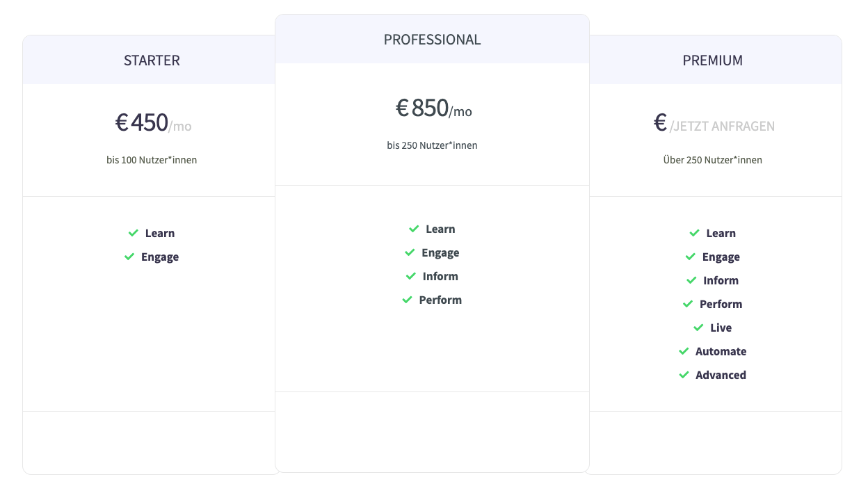
Task: Click the JETZT ANFRAGEN price text
Action: coord(722,127)
